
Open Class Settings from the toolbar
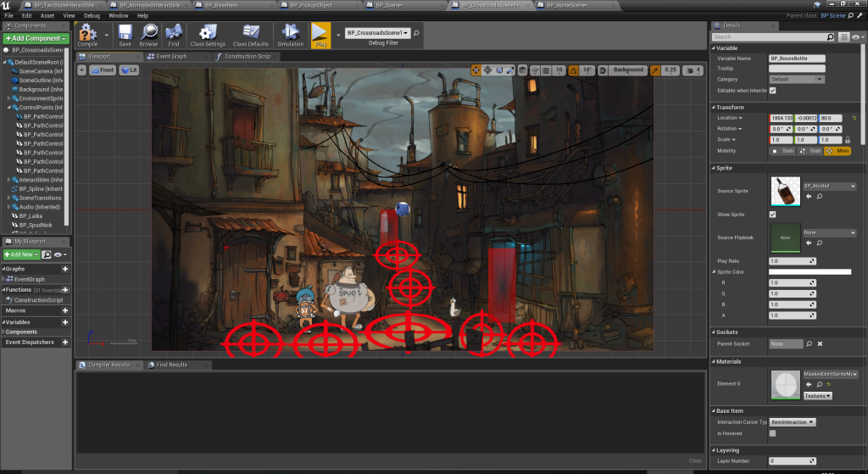pos(208,36)
